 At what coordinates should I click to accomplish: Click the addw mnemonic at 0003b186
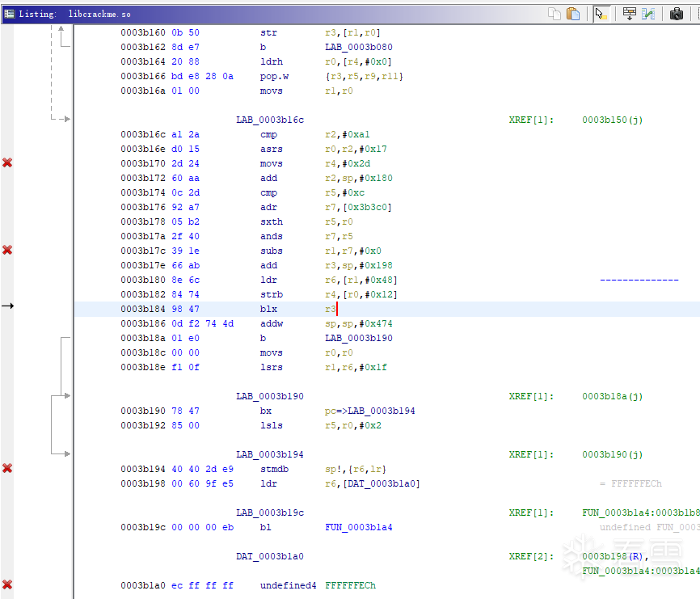tap(272, 323)
